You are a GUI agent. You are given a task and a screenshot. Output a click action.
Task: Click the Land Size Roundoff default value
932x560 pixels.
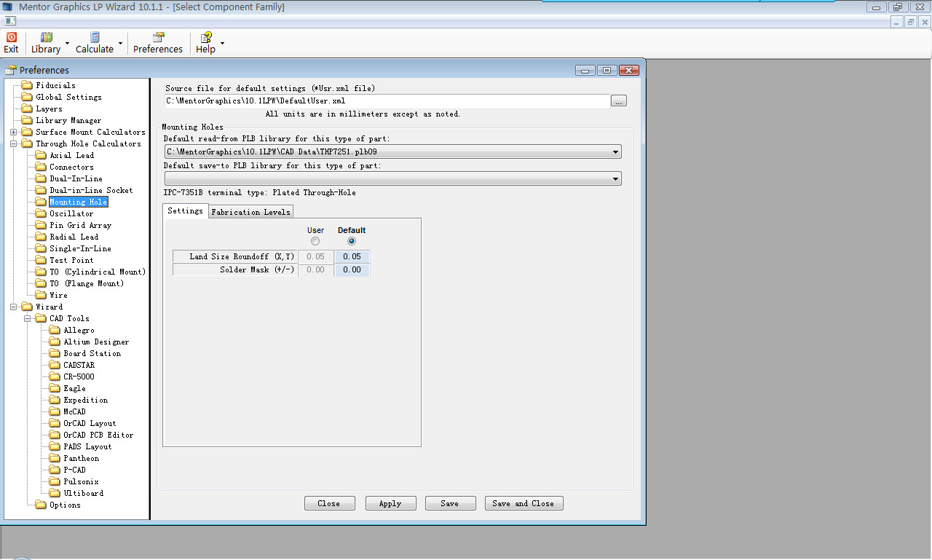tap(352, 256)
